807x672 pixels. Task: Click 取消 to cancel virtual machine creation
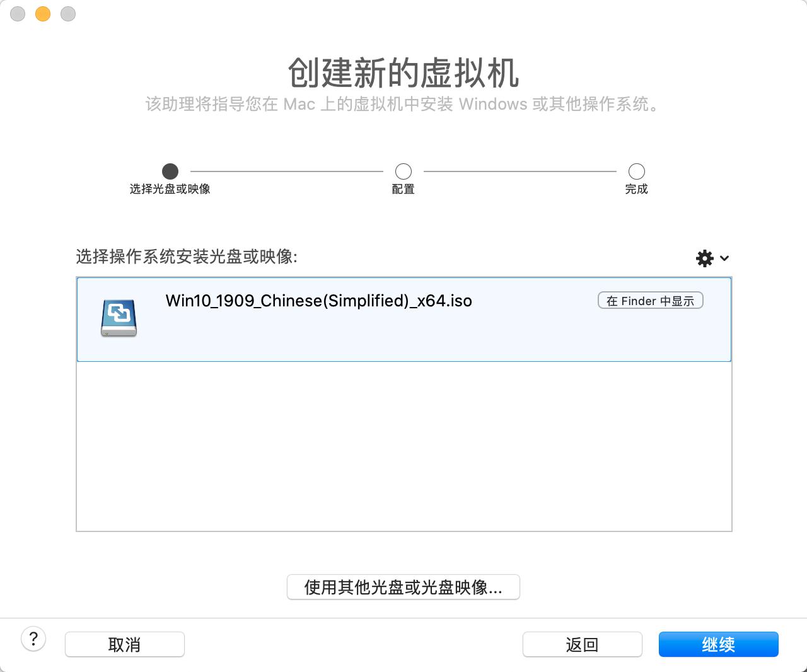point(124,644)
